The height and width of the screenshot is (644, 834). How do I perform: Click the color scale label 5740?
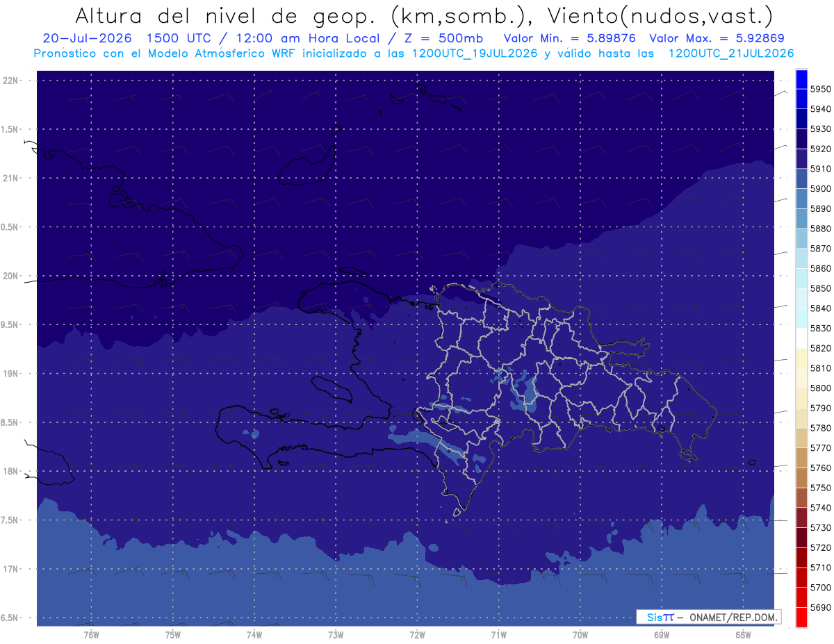coord(820,508)
